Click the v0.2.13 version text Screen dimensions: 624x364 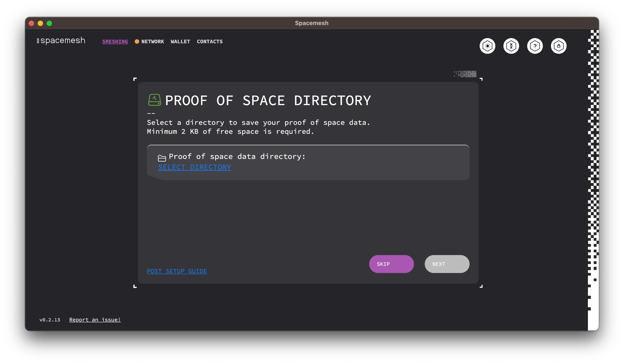(50, 320)
